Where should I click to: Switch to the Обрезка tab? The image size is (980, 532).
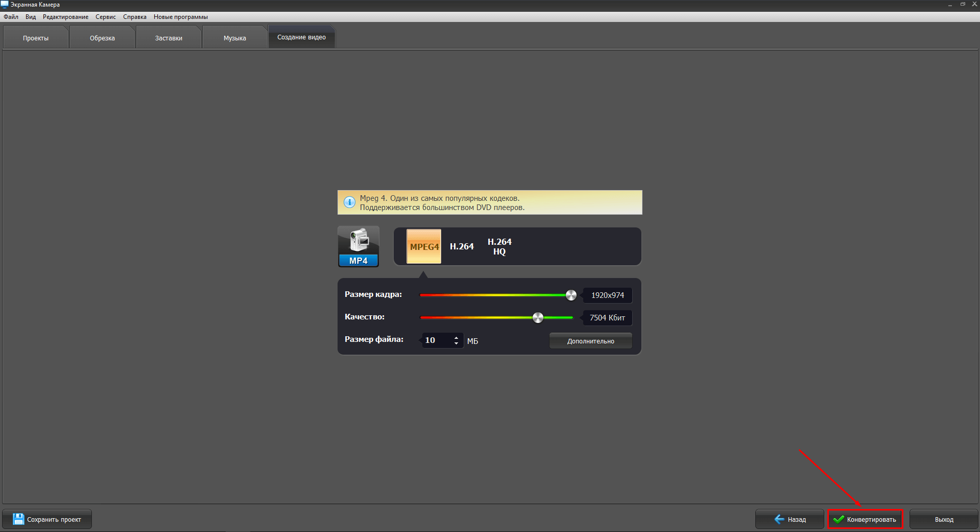pos(102,38)
